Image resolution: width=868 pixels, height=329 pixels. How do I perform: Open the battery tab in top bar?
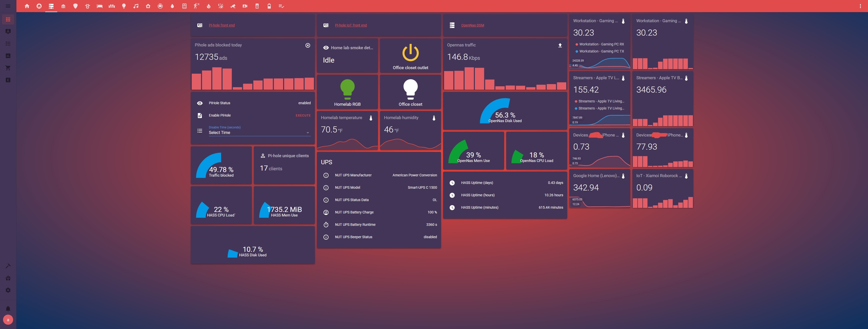pyautogui.click(x=269, y=6)
